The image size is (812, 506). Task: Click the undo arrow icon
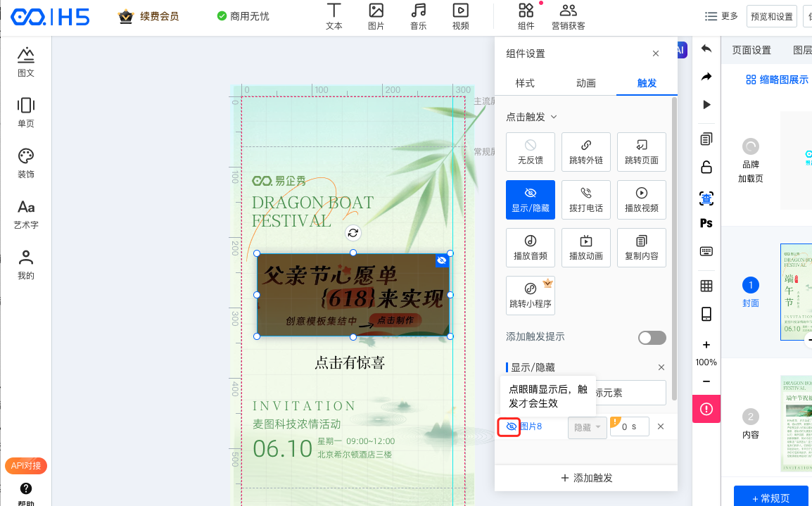click(x=706, y=49)
